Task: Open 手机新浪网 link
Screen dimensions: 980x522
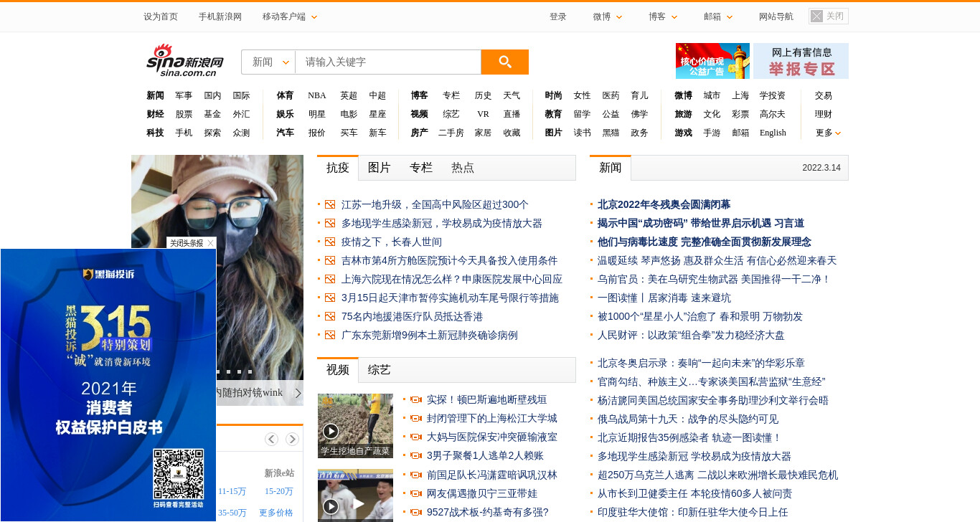Action: coord(220,16)
